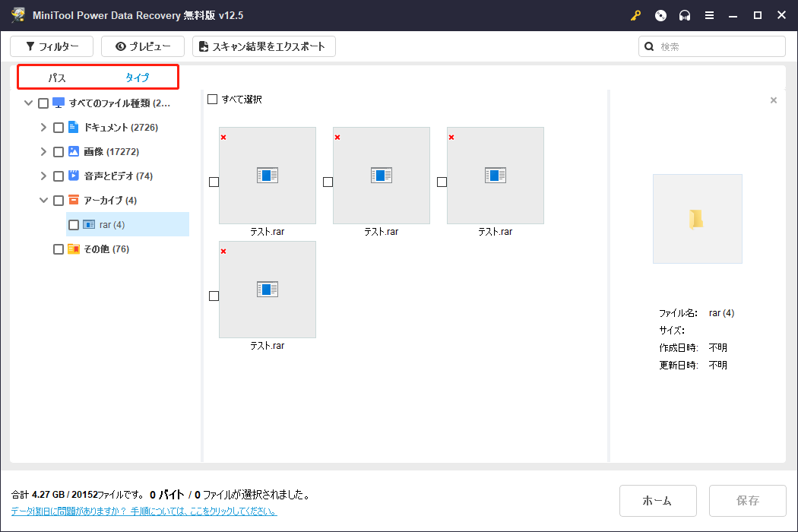
Task: Click the folder icon in preview pane
Action: coord(696,220)
